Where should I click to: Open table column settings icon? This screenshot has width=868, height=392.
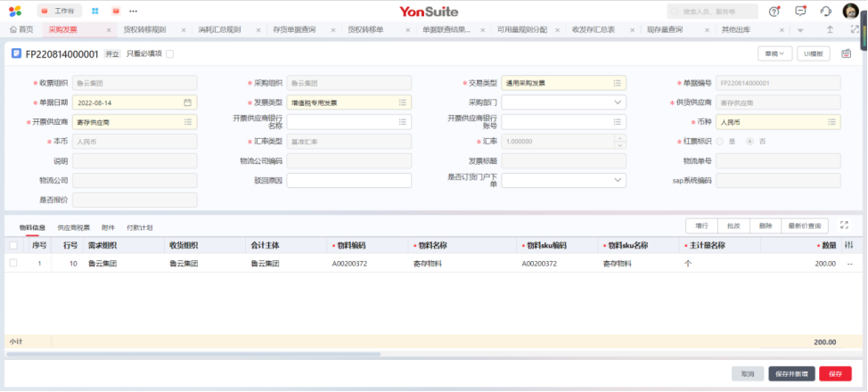tap(848, 245)
